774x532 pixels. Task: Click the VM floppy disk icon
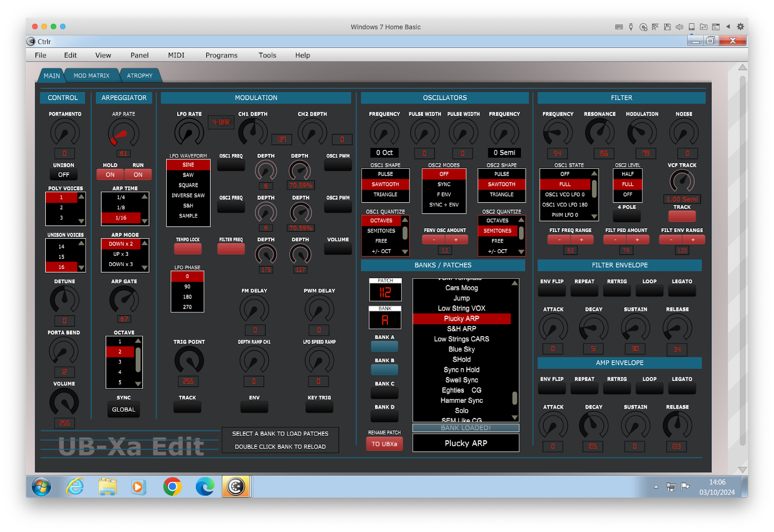pyautogui.click(x=667, y=27)
